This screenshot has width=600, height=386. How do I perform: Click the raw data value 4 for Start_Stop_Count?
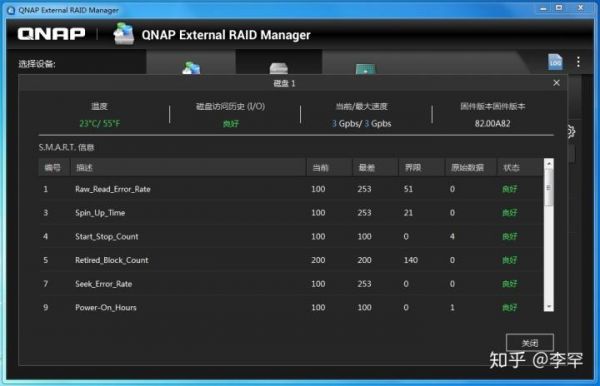pyautogui.click(x=452, y=236)
